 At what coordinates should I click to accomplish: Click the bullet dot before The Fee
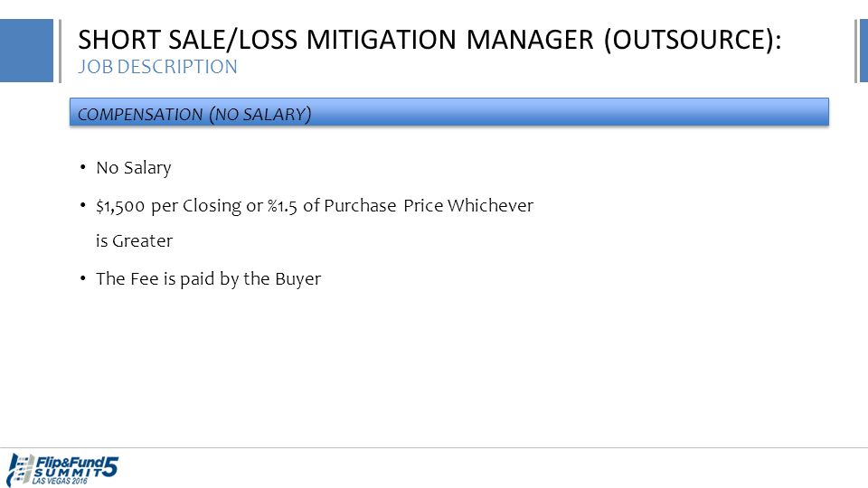(x=82, y=277)
